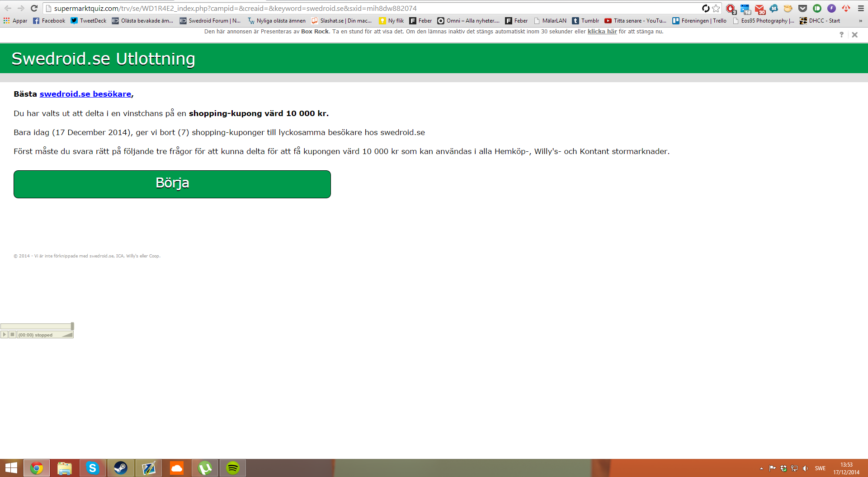Open the Olästa bevakade ämnen bookmark
This screenshot has height=477, width=868.
click(x=142, y=21)
